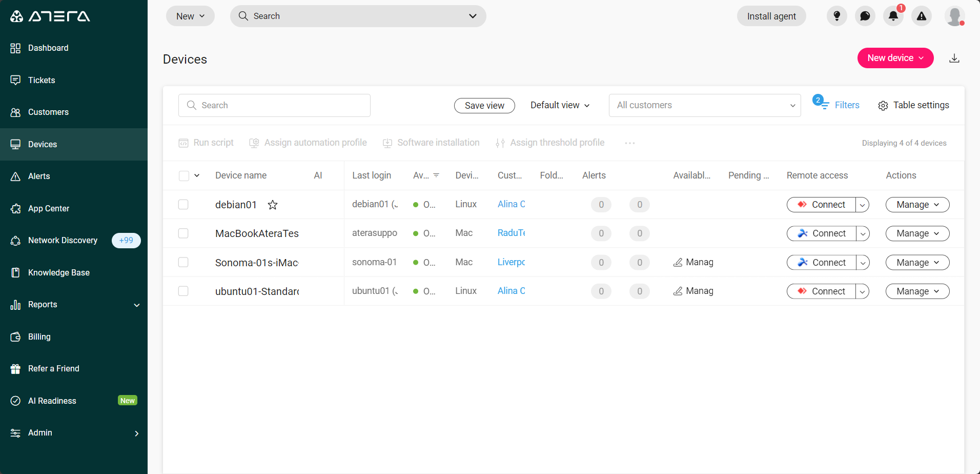The width and height of the screenshot is (980, 474).
Task: Expand Reports submenu in sidebar
Action: coord(137,305)
